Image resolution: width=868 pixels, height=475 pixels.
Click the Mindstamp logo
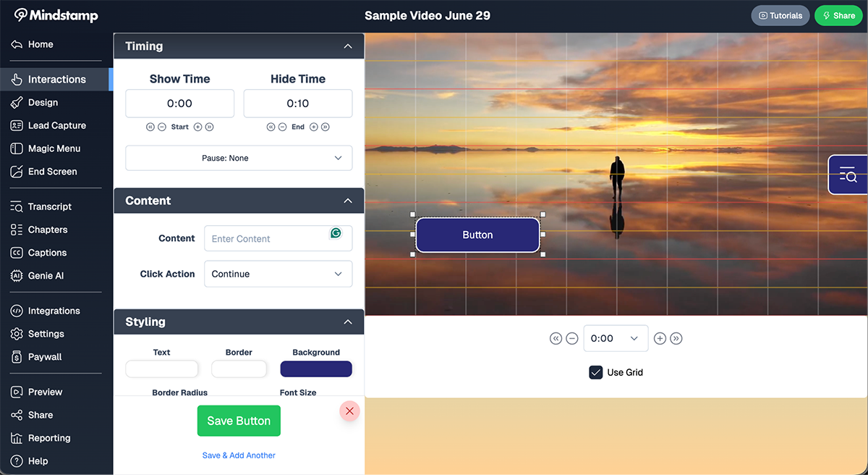(x=56, y=15)
